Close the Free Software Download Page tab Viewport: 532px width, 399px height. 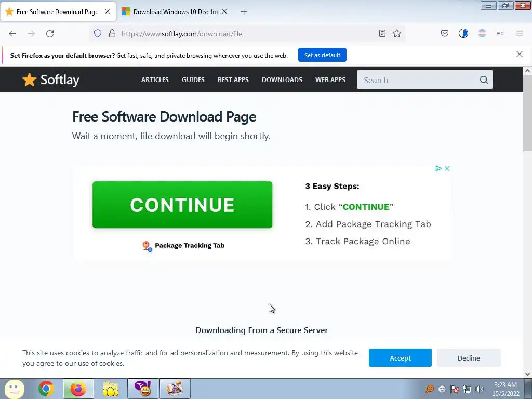tap(108, 11)
